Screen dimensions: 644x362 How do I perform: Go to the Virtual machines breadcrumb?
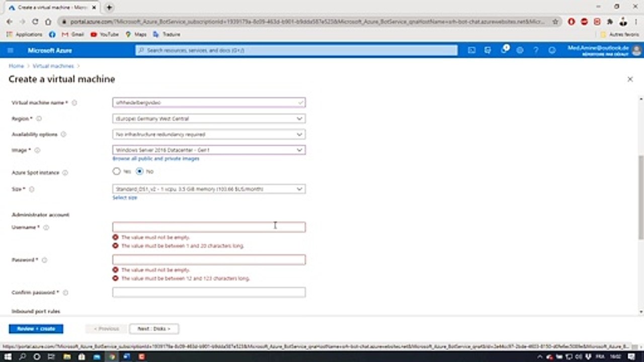53,66
